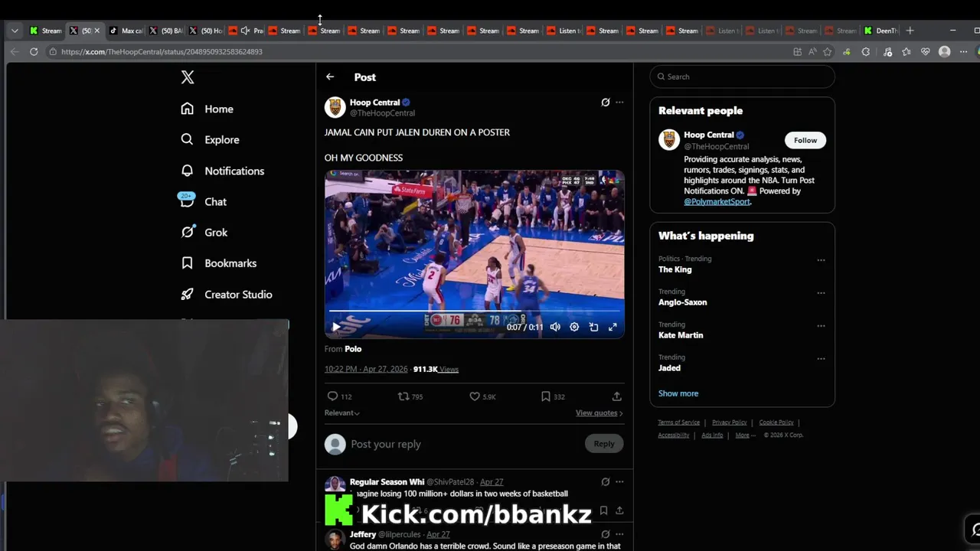The width and height of the screenshot is (980, 551).
Task: Play the video
Action: point(335,327)
